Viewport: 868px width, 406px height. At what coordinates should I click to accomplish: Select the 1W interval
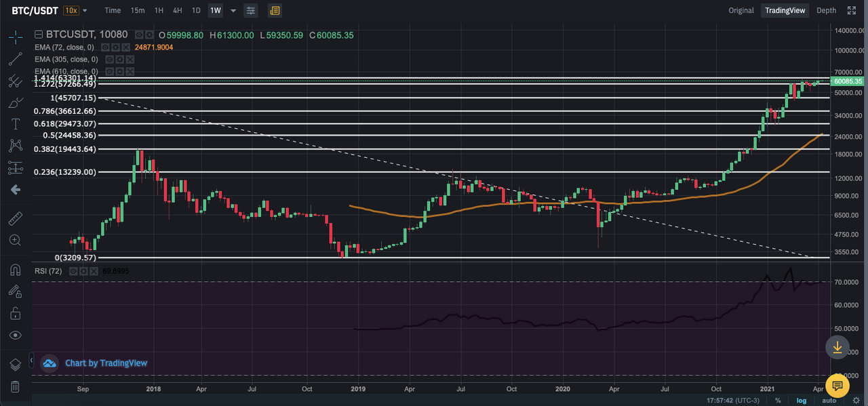pyautogui.click(x=215, y=10)
